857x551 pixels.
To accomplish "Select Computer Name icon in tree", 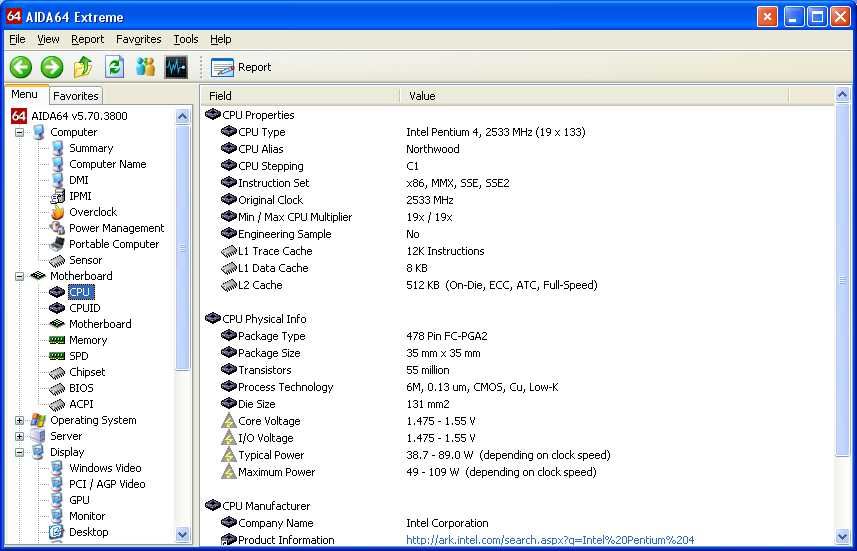I will 57,164.
